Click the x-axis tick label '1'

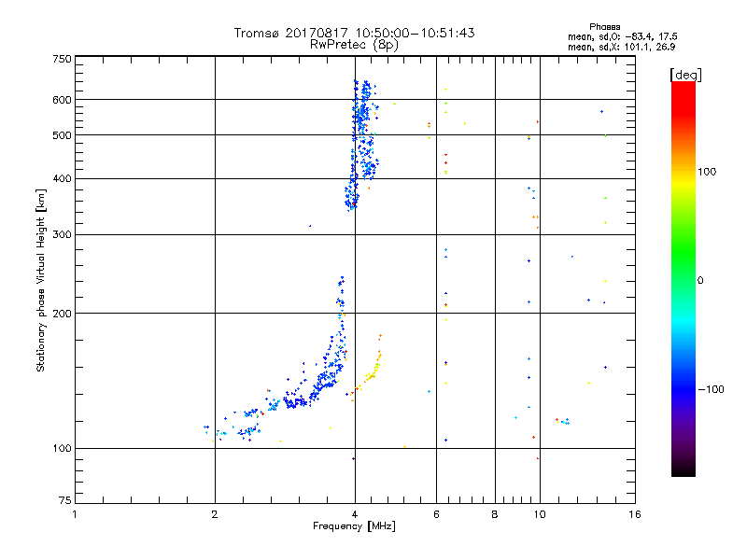(75, 514)
